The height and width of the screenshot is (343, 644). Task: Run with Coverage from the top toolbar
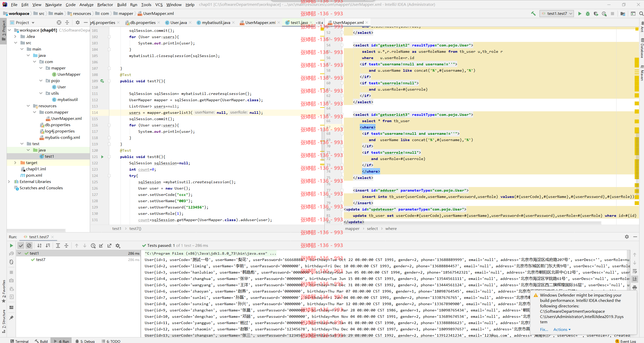coord(596,14)
